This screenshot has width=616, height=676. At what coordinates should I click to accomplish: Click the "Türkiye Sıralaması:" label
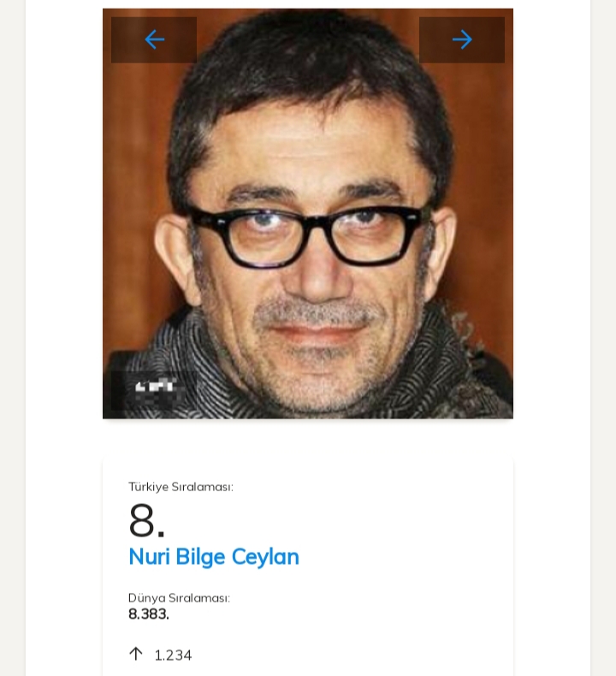[181, 487]
